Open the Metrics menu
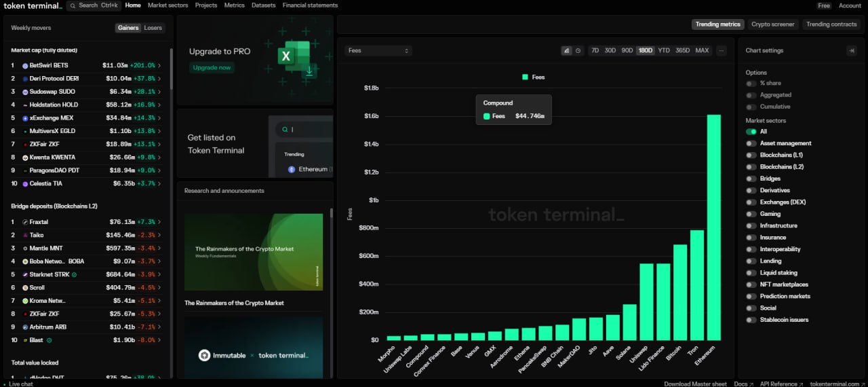The width and height of the screenshot is (868, 387). click(234, 5)
